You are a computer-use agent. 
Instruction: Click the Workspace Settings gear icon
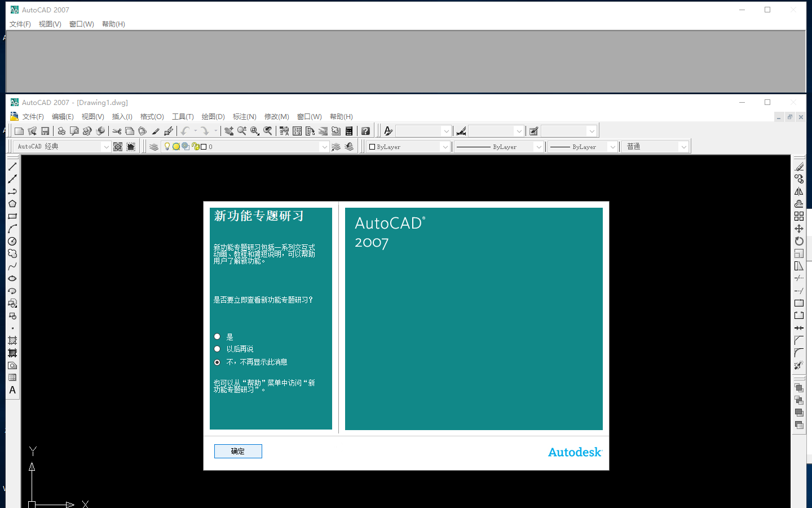coord(118,147)
